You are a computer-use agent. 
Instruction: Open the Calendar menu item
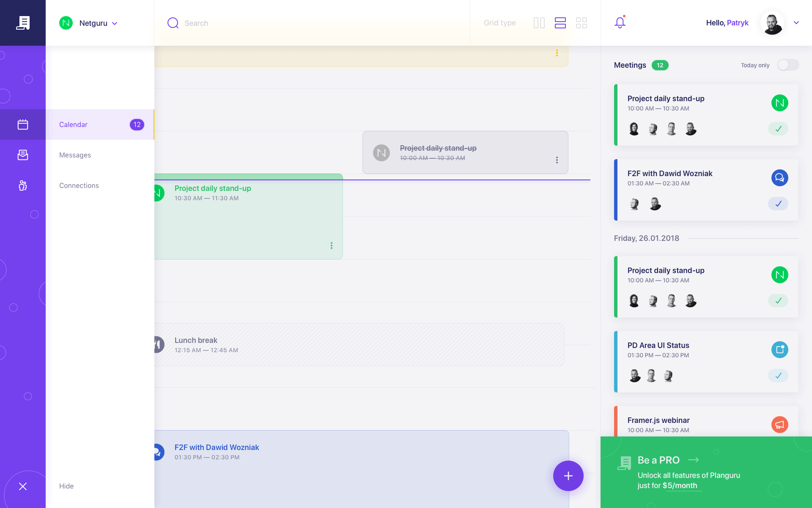tap(74, 124)
